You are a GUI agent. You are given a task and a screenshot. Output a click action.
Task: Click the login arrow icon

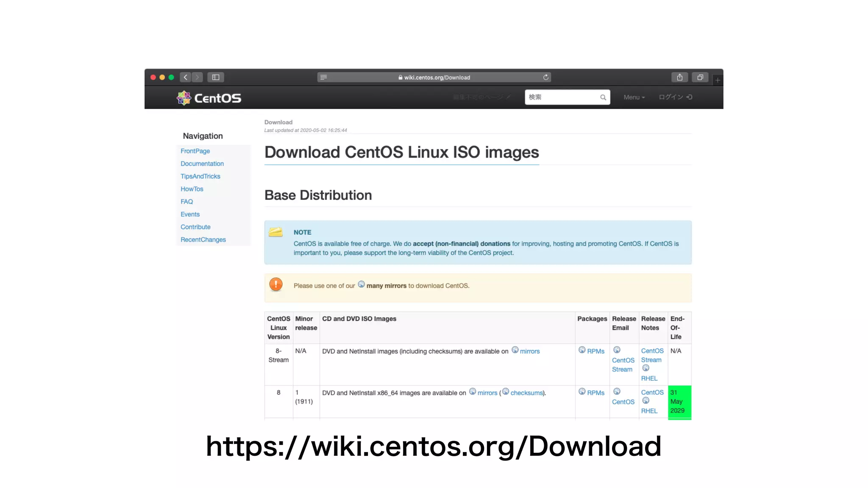[x=690, y=97]
